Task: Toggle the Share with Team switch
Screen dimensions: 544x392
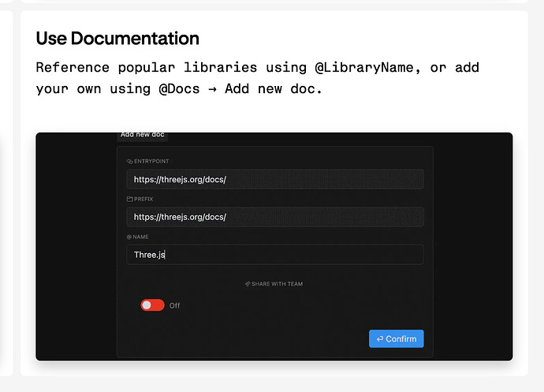Action: [x=152, y=305]
